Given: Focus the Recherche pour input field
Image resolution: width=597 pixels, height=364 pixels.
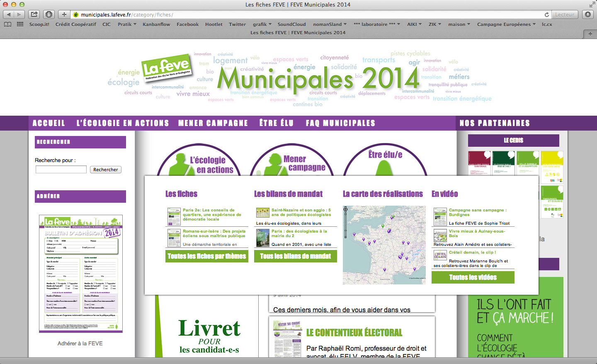Looking at the screenshot, I should click(61, 170).
